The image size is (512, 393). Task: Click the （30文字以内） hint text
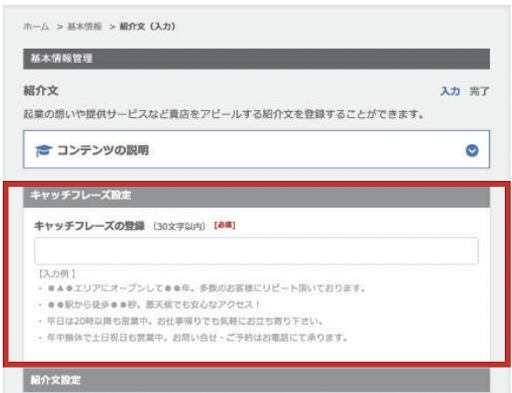(x=179, y=226)
